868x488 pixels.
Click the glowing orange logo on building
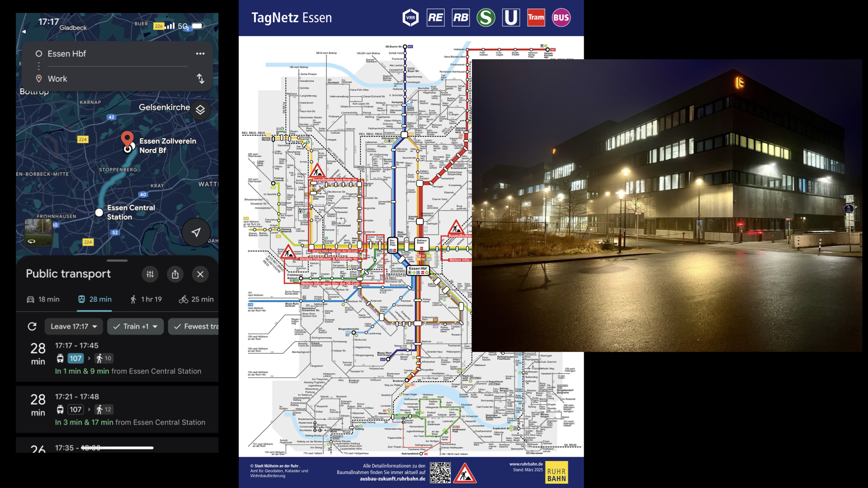[x=740, y=82]
